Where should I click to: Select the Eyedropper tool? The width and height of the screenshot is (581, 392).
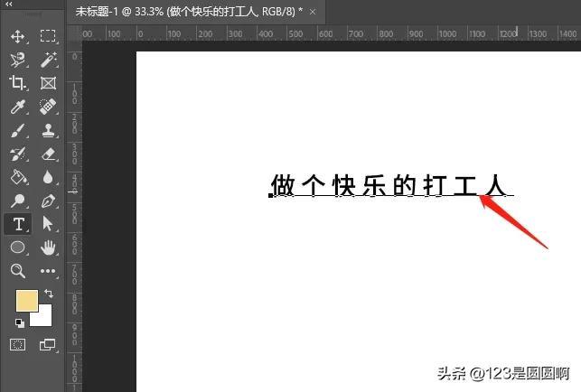click(x=17, y=107)
